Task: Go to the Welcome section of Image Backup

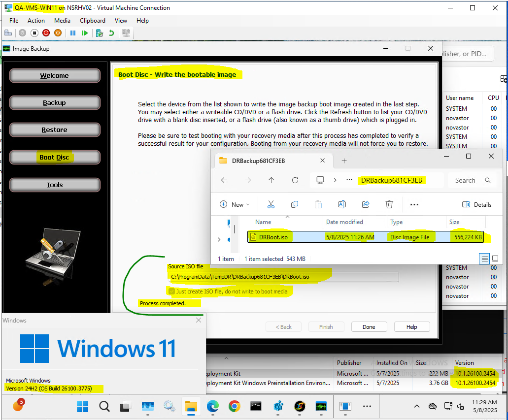Action: [x=54, y=75]
